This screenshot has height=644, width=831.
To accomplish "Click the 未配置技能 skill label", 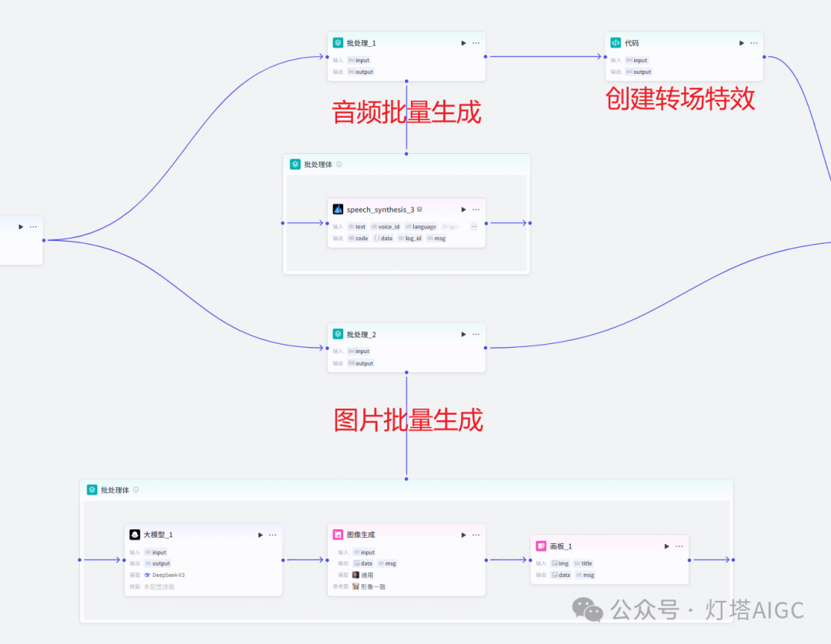I will (x=159, y=587).
